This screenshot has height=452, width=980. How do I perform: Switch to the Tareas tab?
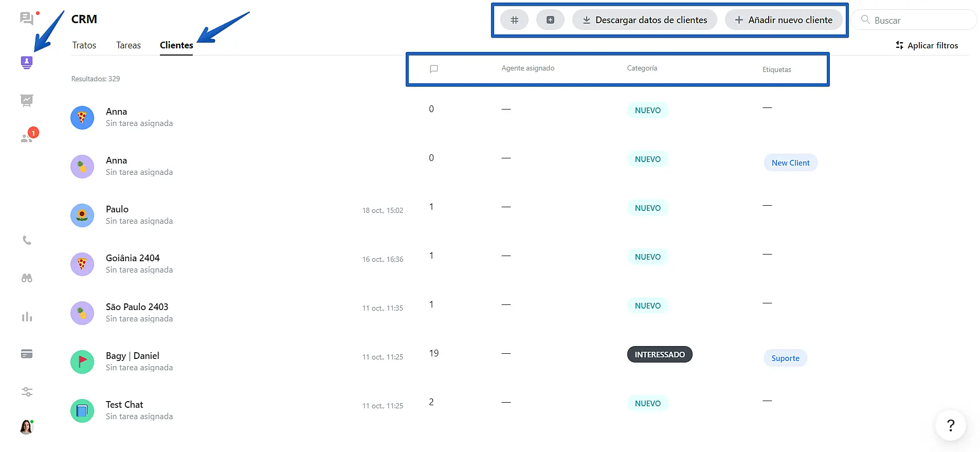[128, 45]
